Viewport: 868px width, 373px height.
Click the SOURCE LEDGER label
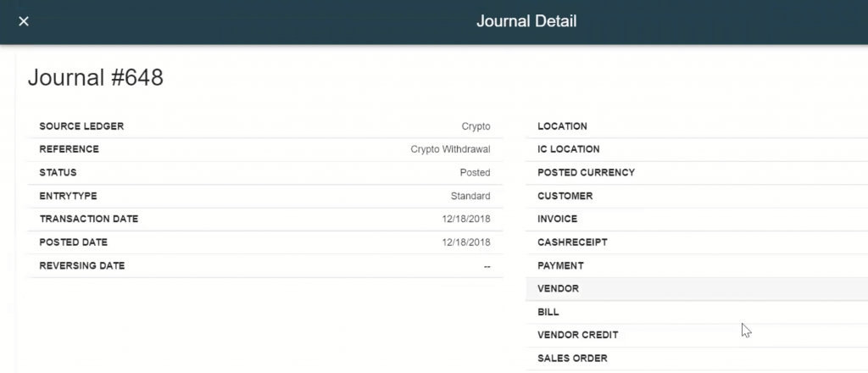coord(81,126)
